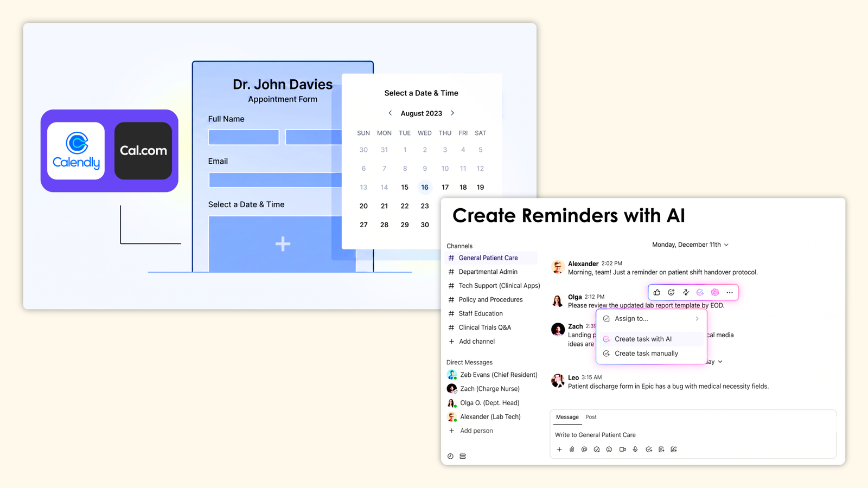
Task: Click the stacked rows icon at the bottom of the sidebar
Action: [x=463, y=457]
